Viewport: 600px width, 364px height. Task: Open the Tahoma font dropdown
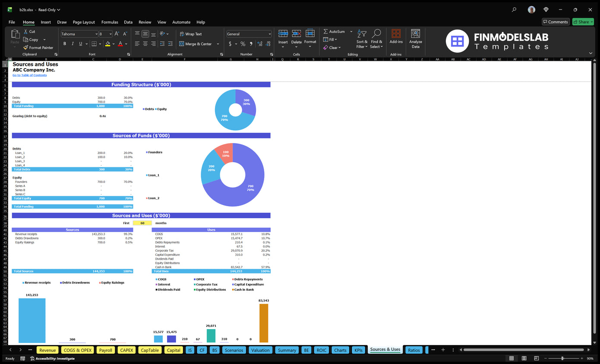79,34
